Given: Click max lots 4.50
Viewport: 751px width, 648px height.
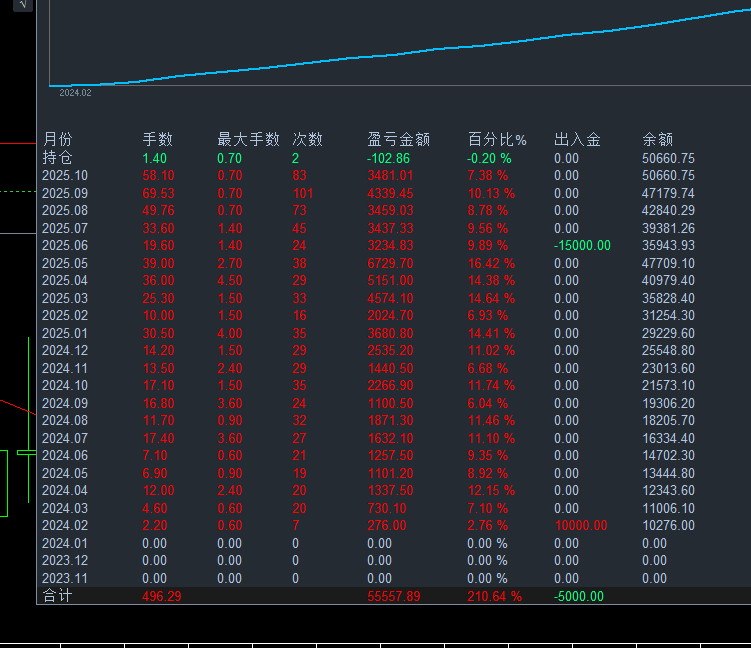Looking at the screenshot, I should pos(230,280).
